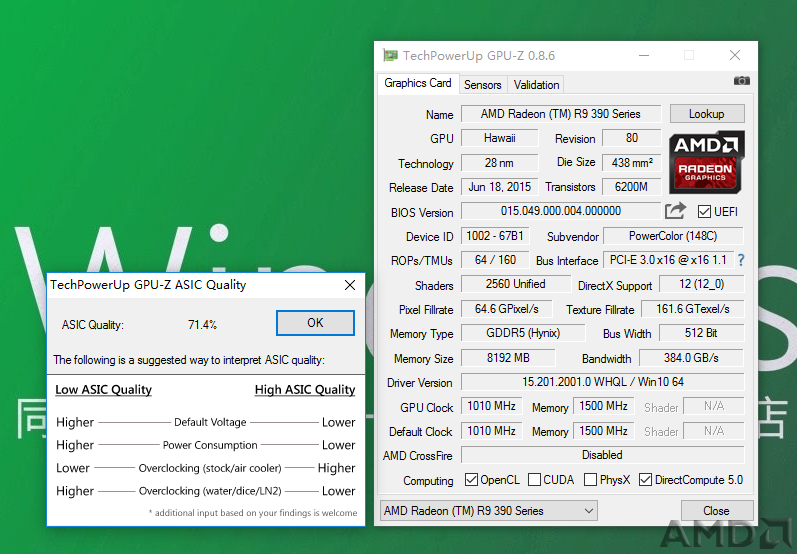The image size is (797, 554).
Task: Click the Memory Size value 8192 MB
Action: click(508, 358)
